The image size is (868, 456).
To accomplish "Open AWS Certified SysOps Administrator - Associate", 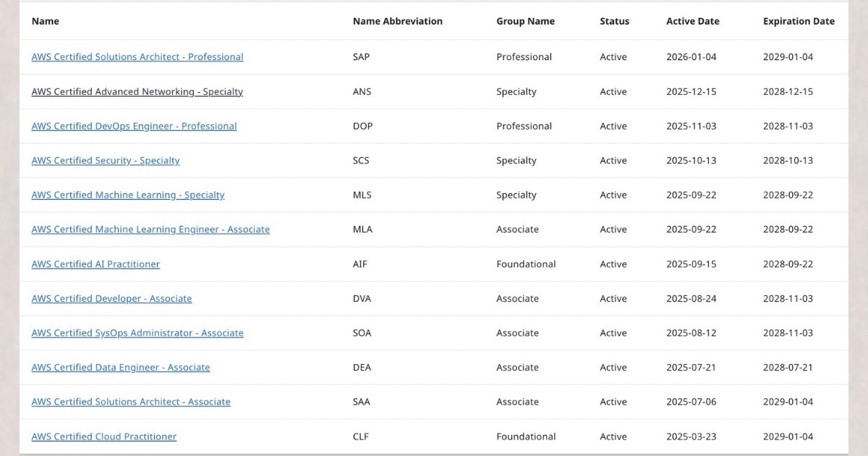I will [x=137, y=333].
